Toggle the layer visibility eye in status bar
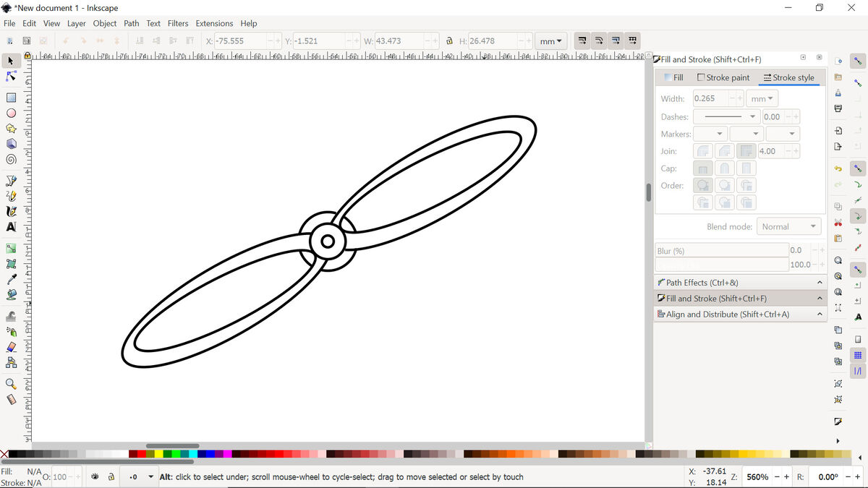Screen dimensions: 868x488 tap(95, 477)
